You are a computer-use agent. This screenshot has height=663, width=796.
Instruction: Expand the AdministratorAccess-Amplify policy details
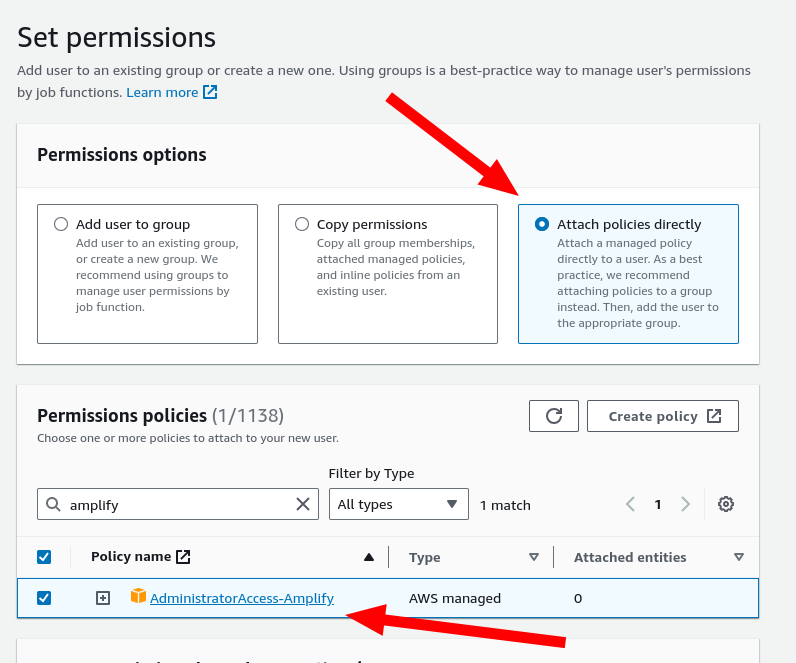tap(103, 598)
